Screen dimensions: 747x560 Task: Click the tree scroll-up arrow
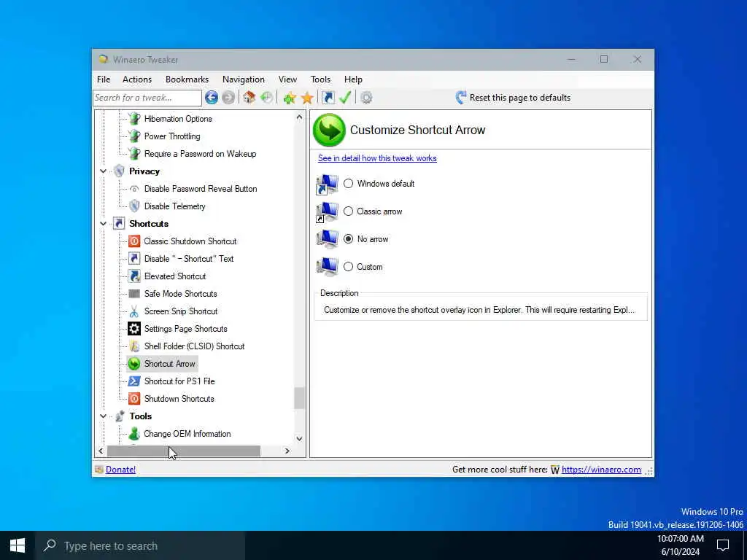click(x=299, y=117)
